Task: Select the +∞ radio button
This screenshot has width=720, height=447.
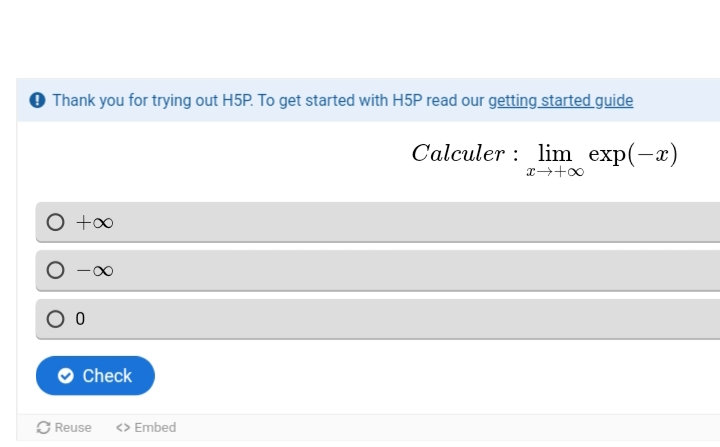Action: 56,222
